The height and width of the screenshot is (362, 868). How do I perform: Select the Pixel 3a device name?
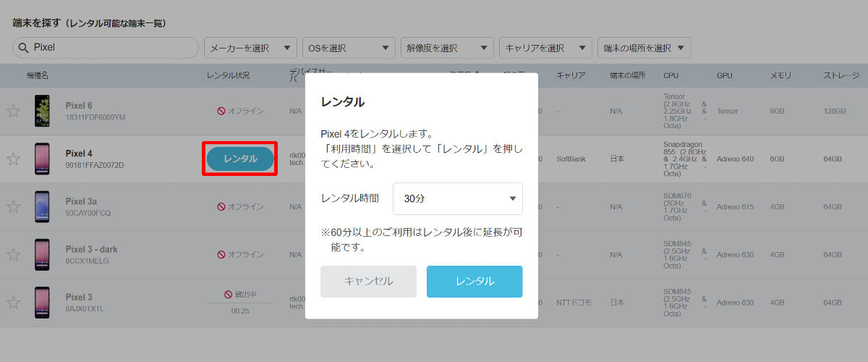(x=81, y=201)
